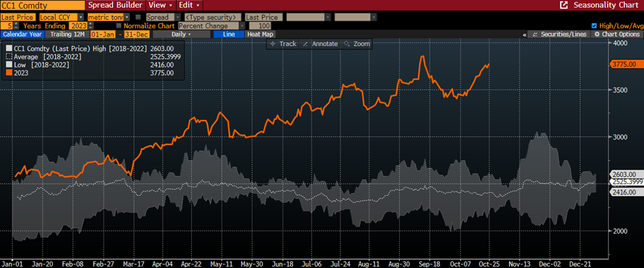The image size is (644, 268).
Task: Tick the Spread checkbox
Action: [138, 18]
